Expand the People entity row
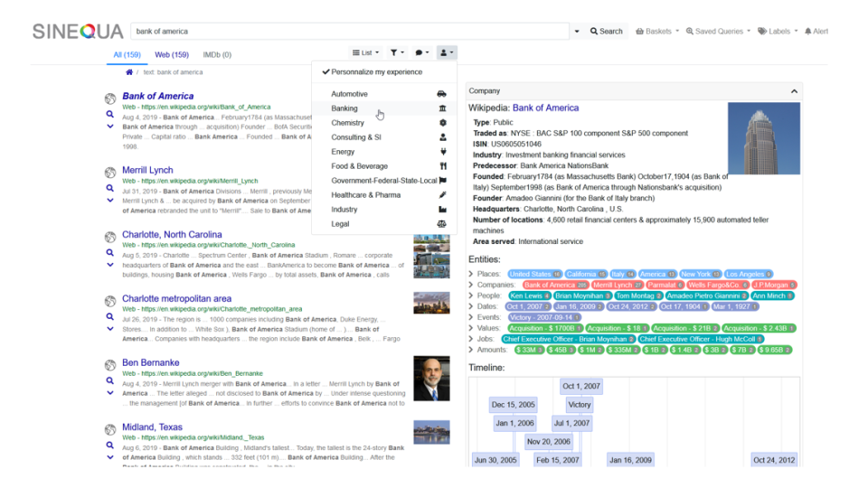The height and width of the screenshot is (488, 868). coord(471,296)
